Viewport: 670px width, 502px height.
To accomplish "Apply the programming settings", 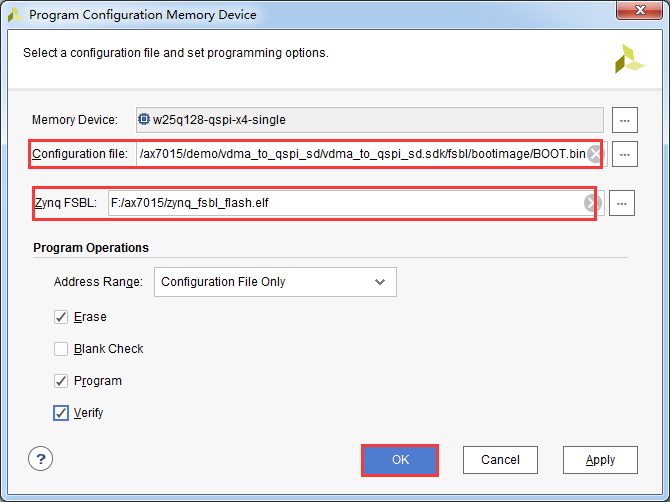I will (600, 460).
